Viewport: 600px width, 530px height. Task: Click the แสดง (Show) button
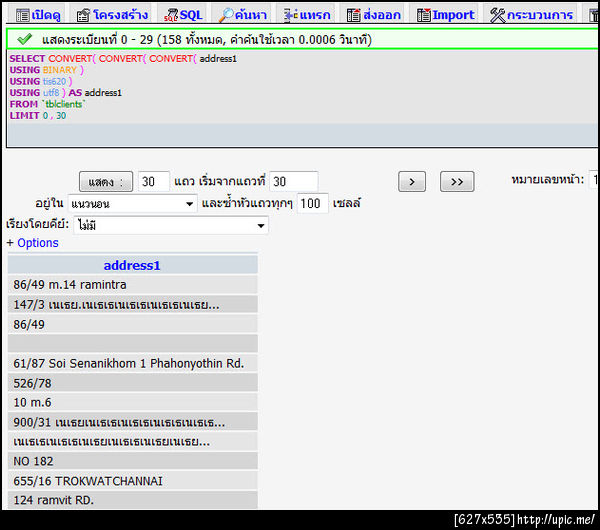click(x=106, y=181)
